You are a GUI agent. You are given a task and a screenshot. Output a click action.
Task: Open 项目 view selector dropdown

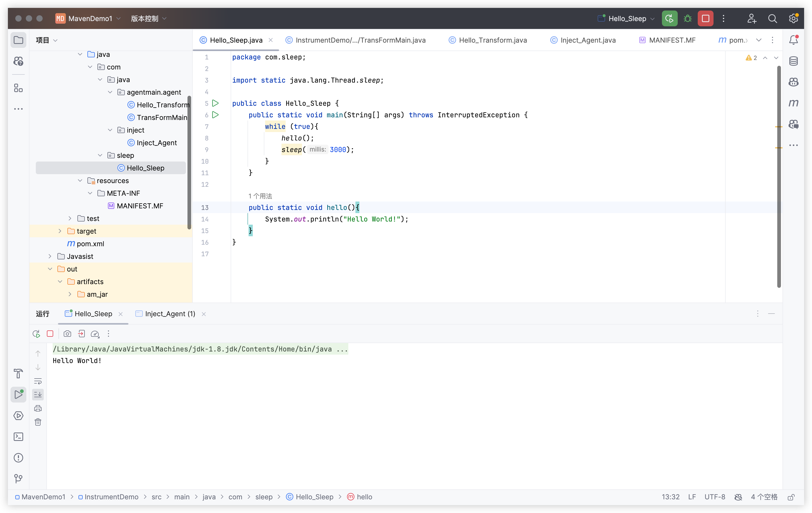coord(47,40)
